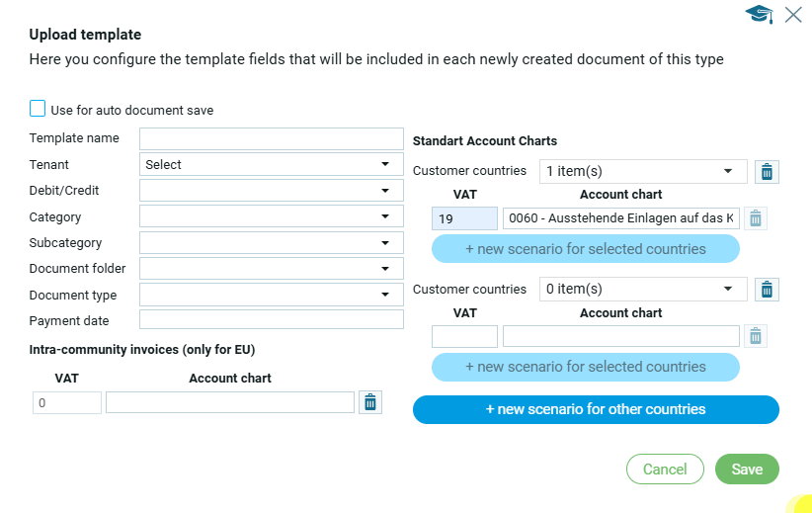Viewport: 812px width, 513px height.
Task: Add new scenario for other countries
Action: coord(596,409)
